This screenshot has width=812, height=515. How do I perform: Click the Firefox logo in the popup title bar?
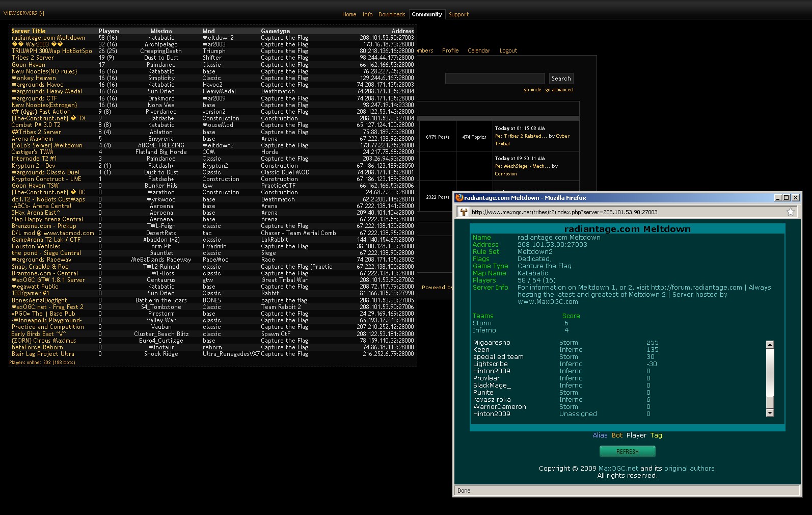pyautogui.click(x=459, y=198)
